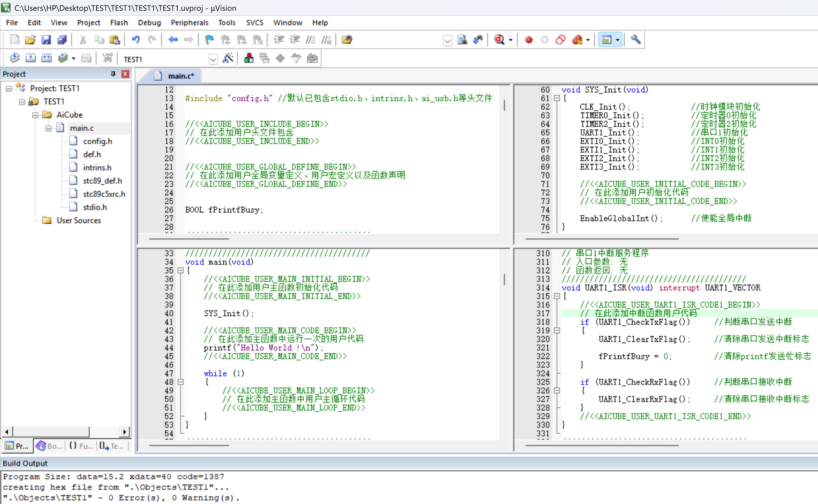The width and height of the screenshot is (818, 504).
Task: Open the target selection dropdown TEST1
Action: click(x=213, y=60)
